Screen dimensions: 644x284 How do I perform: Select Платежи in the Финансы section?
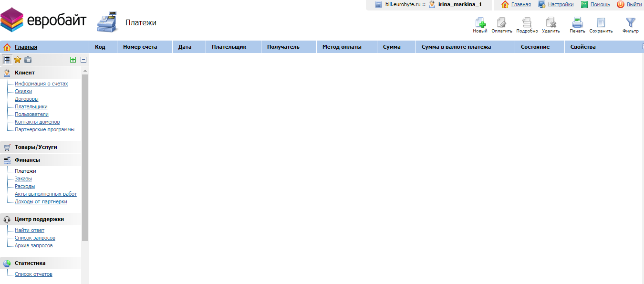pos(25,171)
